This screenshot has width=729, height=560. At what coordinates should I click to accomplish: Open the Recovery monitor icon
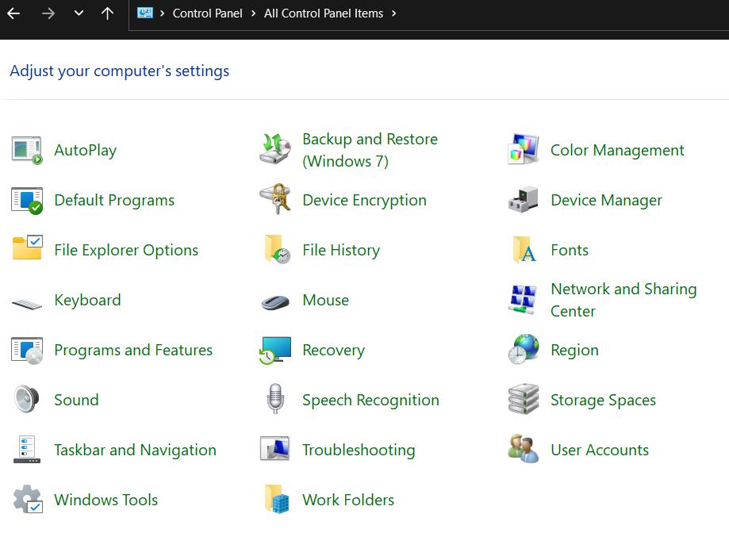point(275,351)
